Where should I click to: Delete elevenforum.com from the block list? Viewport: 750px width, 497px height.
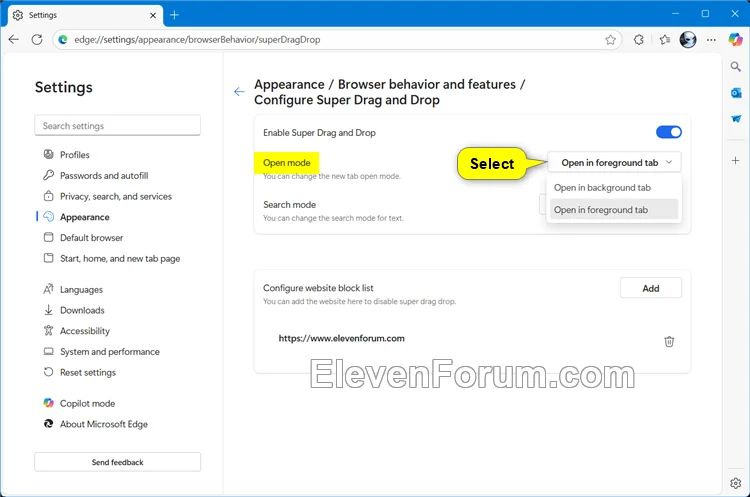669,342
